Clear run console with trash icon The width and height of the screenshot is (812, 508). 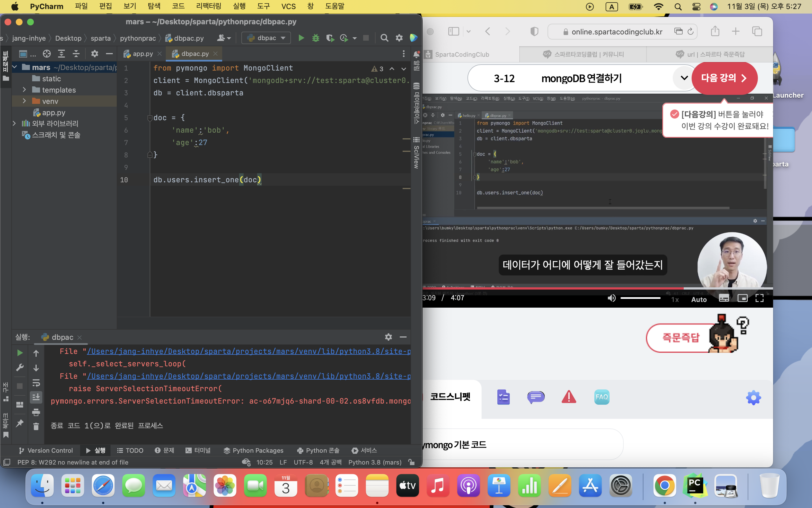[36, 426]
